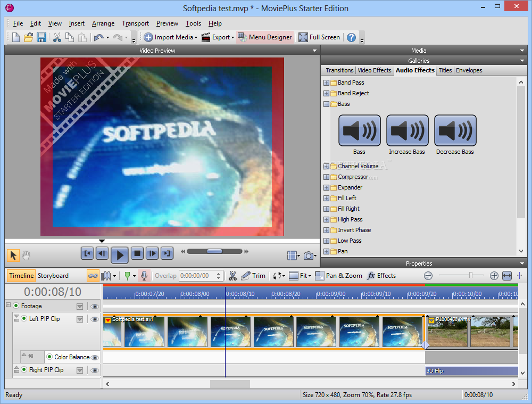This screenshot has width=532, height=404.
Task: Stop the playback
Action: [137, 253]
